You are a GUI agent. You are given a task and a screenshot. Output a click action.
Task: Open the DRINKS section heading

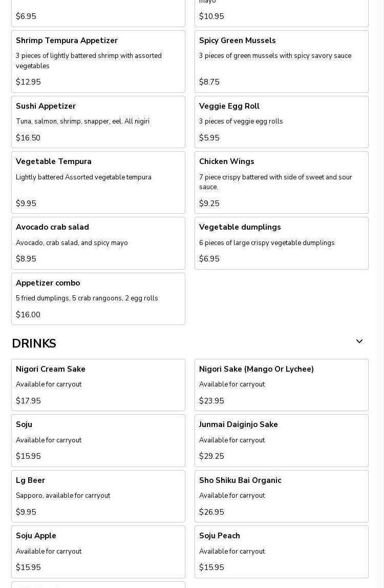(34, 343)
